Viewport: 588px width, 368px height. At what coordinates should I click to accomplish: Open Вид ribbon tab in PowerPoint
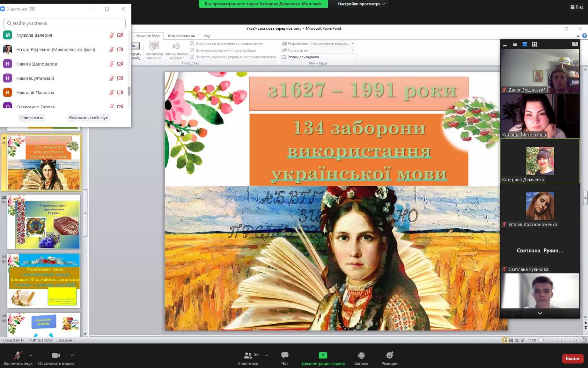[x=207, y=36]
